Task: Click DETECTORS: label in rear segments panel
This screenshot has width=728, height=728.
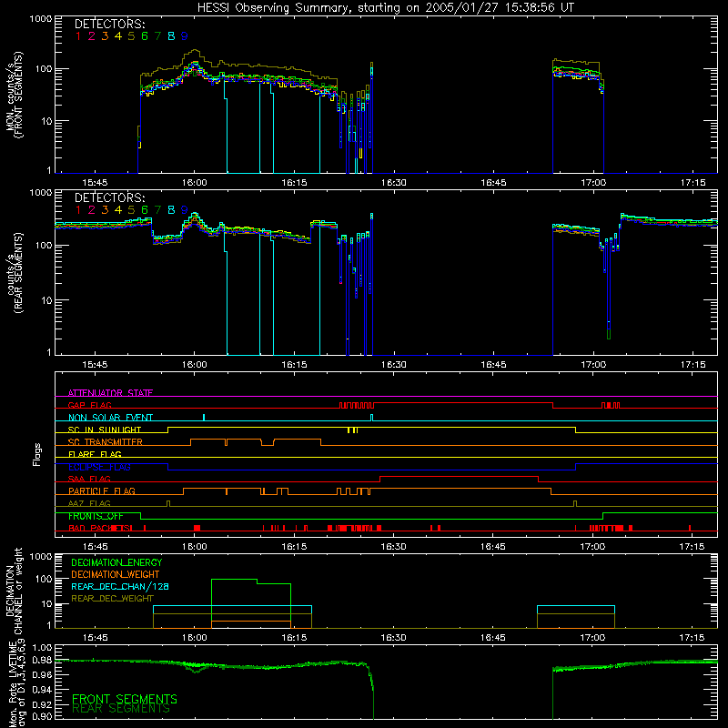Action: 109,197
